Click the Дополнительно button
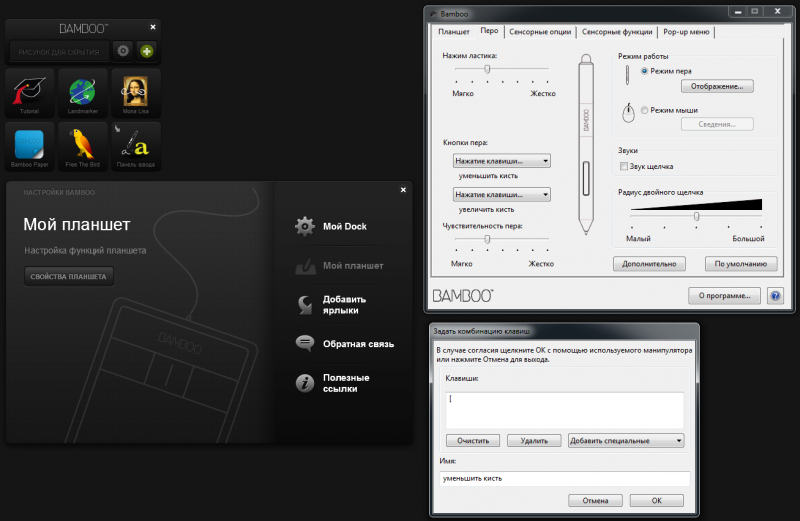This screenshot has height=521, width=800. 649,264
